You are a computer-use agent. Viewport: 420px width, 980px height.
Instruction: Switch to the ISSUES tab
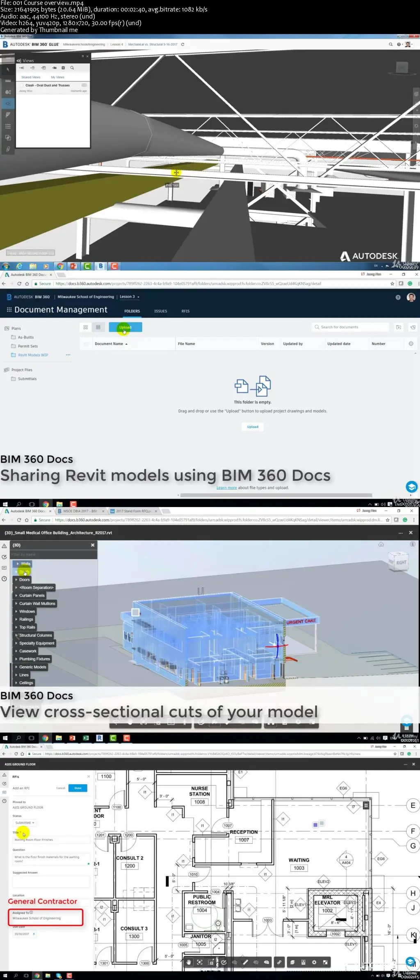pos(160,311)
